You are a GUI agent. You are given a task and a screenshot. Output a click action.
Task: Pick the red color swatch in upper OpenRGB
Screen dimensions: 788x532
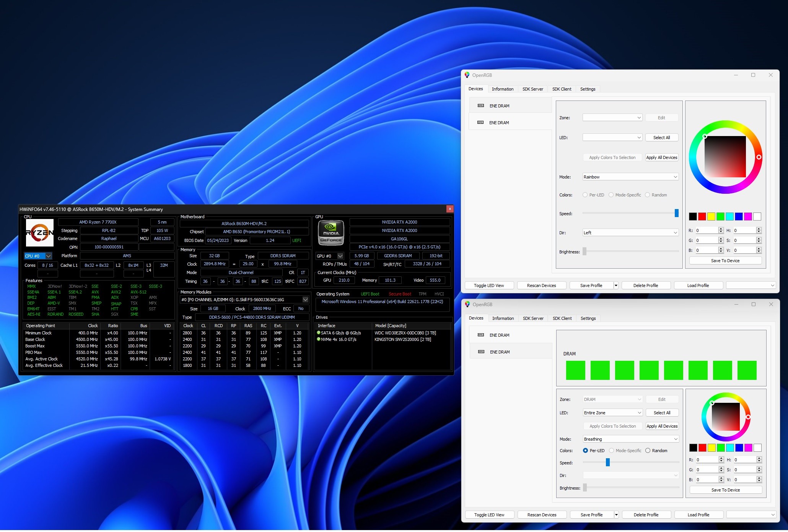click(702, 217)
